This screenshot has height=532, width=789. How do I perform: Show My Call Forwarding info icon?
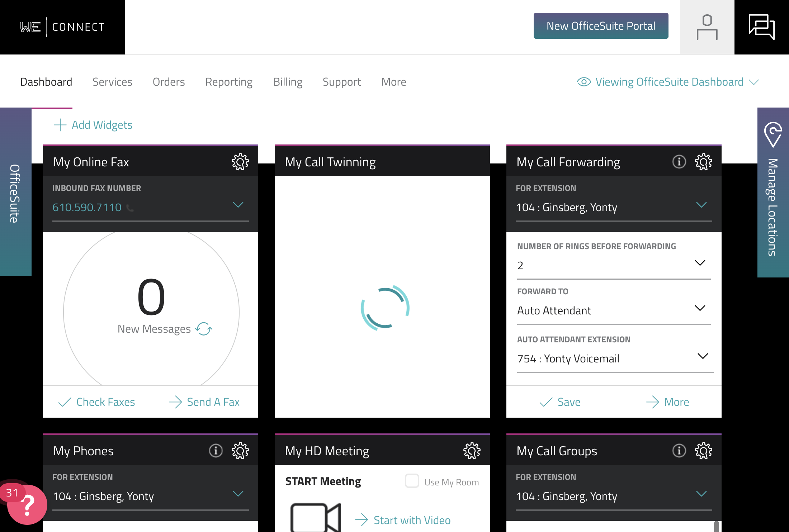tap(679, 162)
